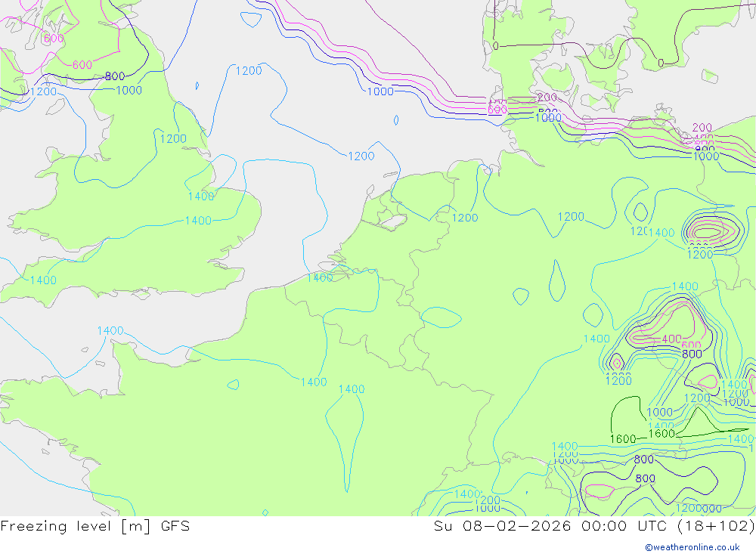
Task: Click the 1200 label over the Netherlands coast
Action: pos(361,156)
